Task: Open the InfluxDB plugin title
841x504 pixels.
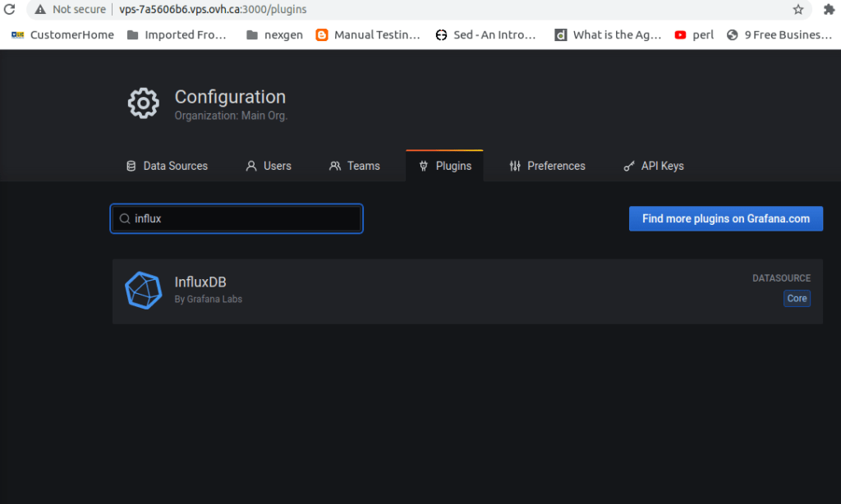Action: [x=200, y=282]
